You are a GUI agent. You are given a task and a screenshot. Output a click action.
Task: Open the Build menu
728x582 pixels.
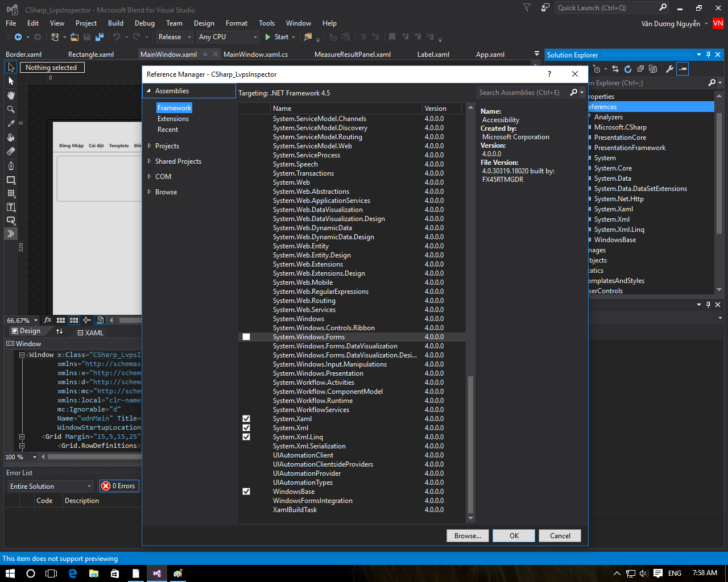115,23
